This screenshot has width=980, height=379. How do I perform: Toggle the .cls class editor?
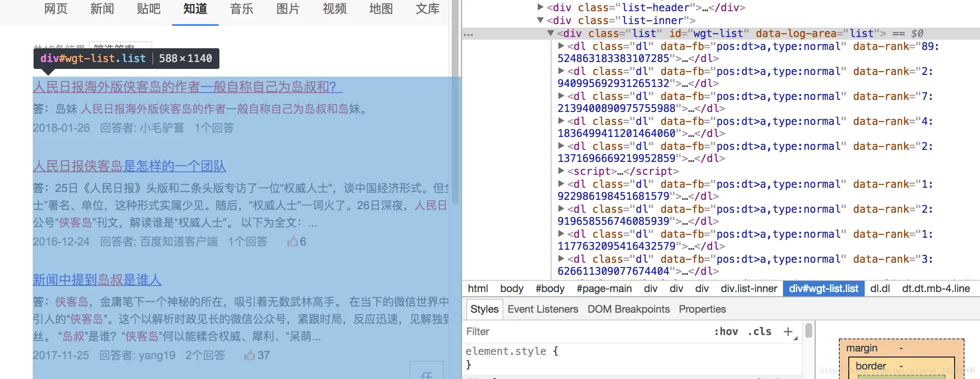(759, 332)
